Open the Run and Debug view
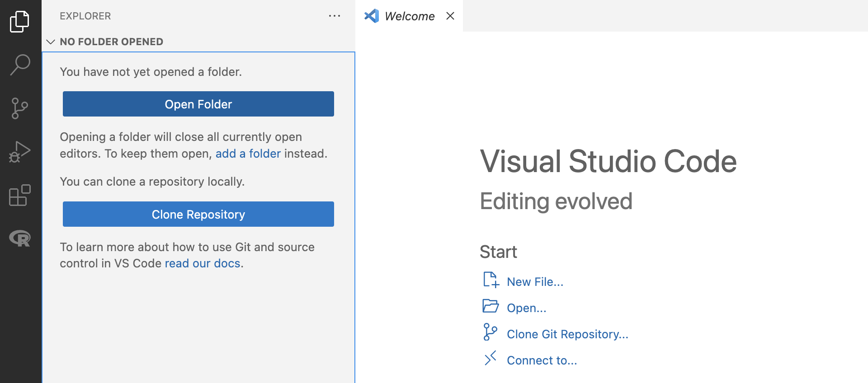Screen dimensions: 868x383 20,152
